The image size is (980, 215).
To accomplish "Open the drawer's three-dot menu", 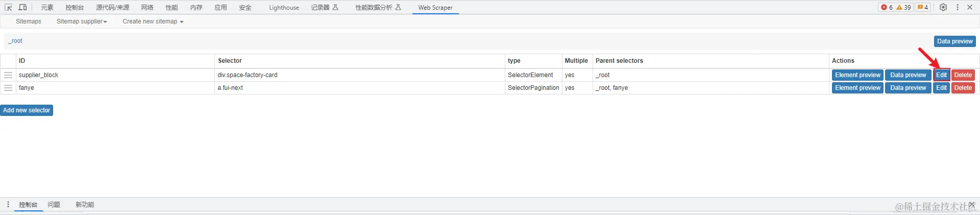I will click(x=8, y=204).
